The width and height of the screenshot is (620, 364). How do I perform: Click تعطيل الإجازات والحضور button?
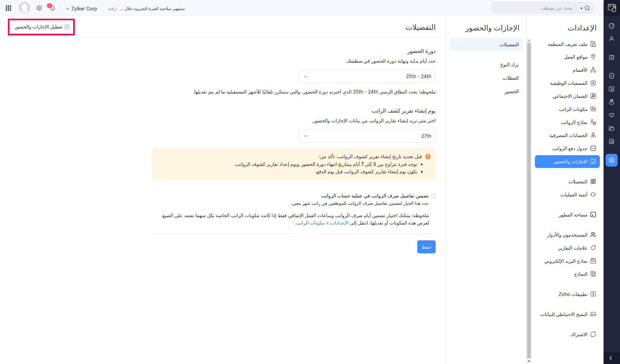coord(42,27)
